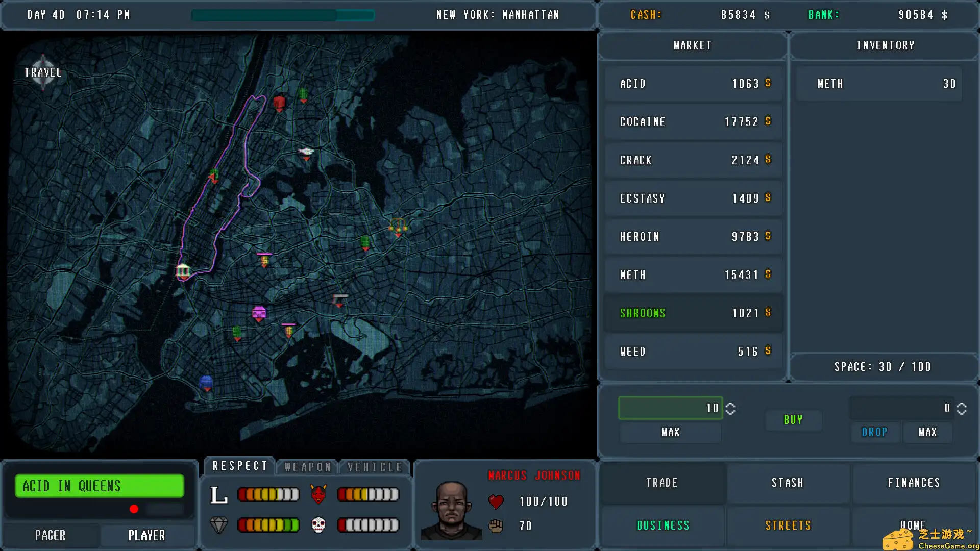Select the red devil face respect icon

[x=318, y=493]
